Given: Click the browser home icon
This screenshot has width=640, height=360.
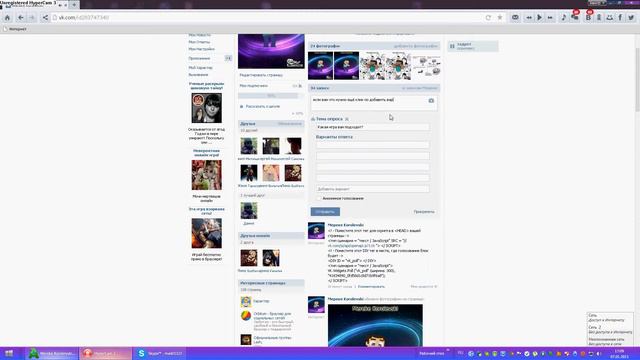Looking at the screenshot, I should point(7,18).
